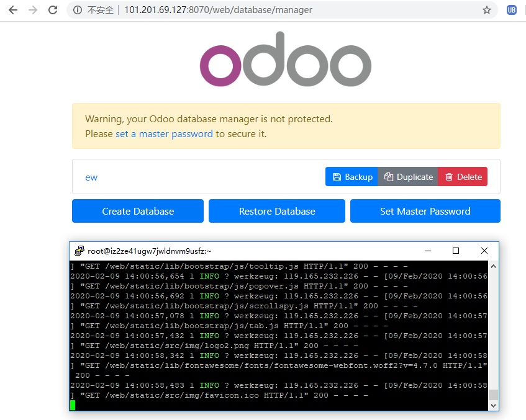The image size is (526, 420).
Task: Click the PuTTY icon in terminal title bar
Action: point(79,250)
